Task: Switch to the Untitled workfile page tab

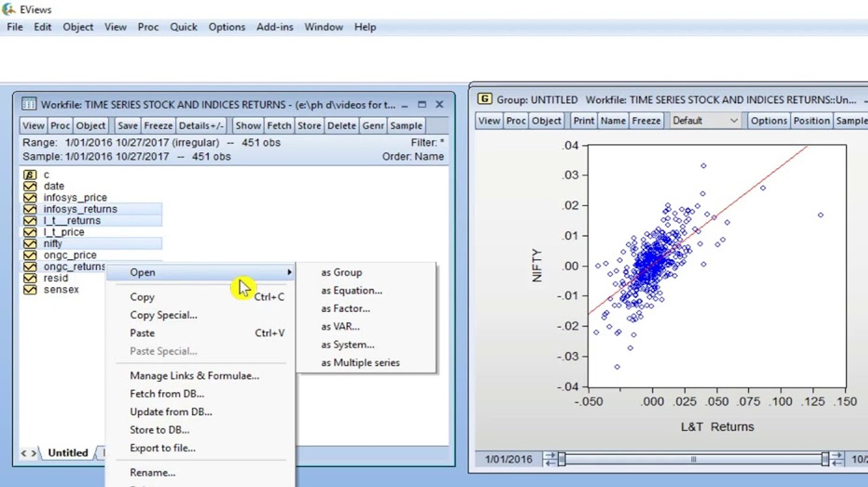Action: coord(68,453)
